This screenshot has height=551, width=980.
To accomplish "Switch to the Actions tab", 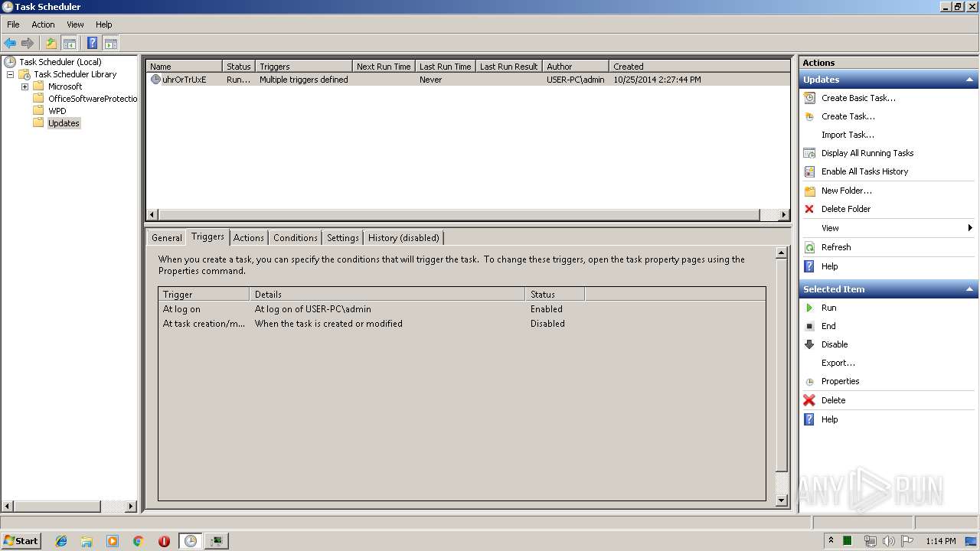I will (x=249, y=238).
